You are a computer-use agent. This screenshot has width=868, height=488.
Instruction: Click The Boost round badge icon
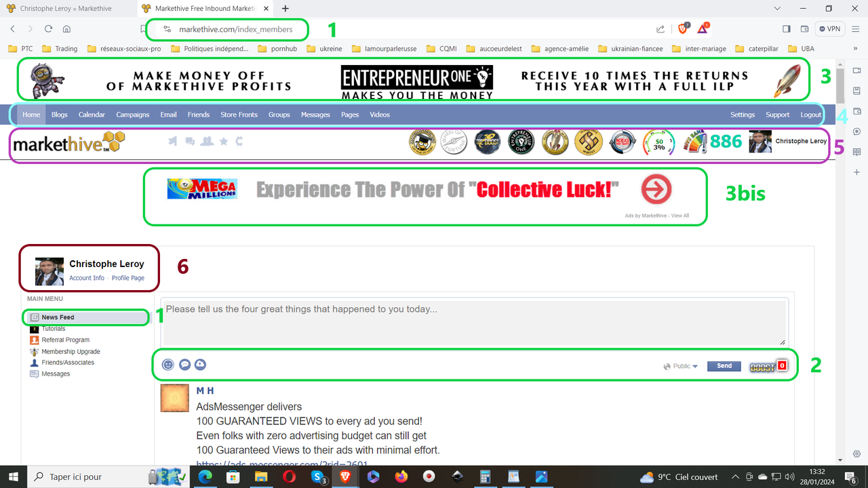coord(488,142)
